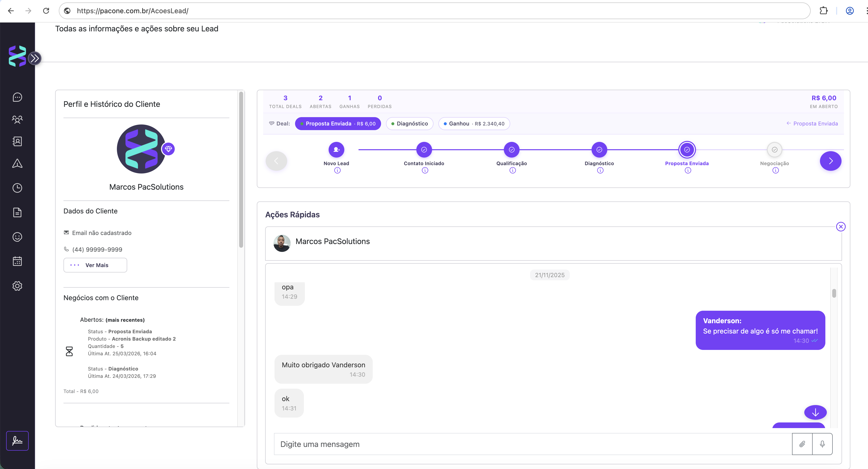Open the browser extensions puzzle icon
The image size is (868, 469).
click(x=823, y=11)
